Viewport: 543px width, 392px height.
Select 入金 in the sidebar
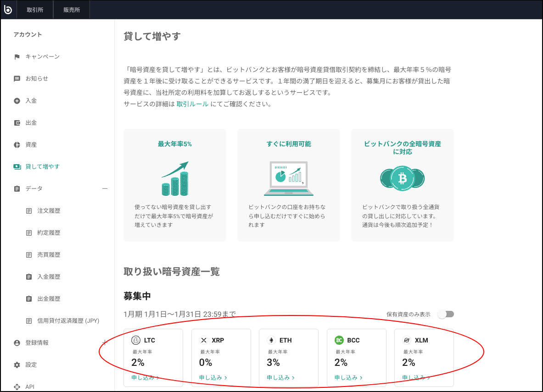tap(31, 101)
